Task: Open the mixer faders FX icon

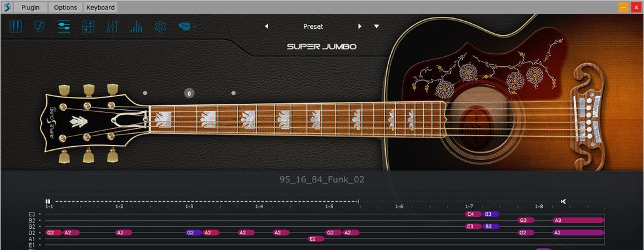Action: 112,27
